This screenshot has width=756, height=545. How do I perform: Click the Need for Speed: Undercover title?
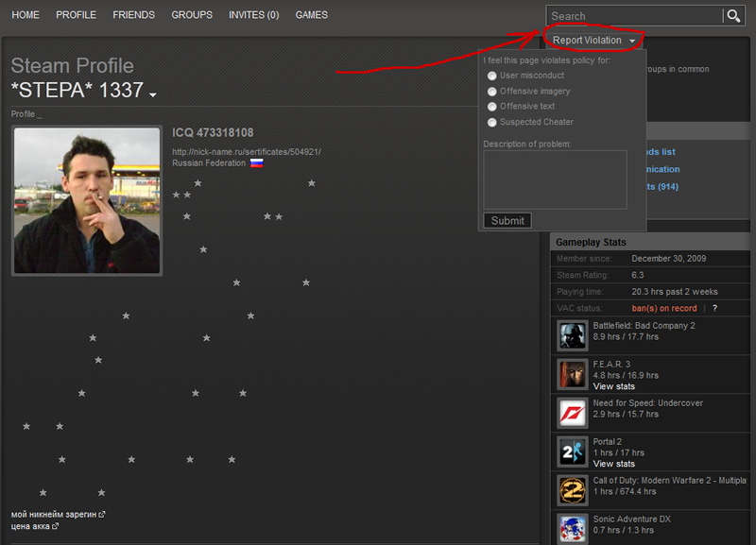tap(648, 403)
